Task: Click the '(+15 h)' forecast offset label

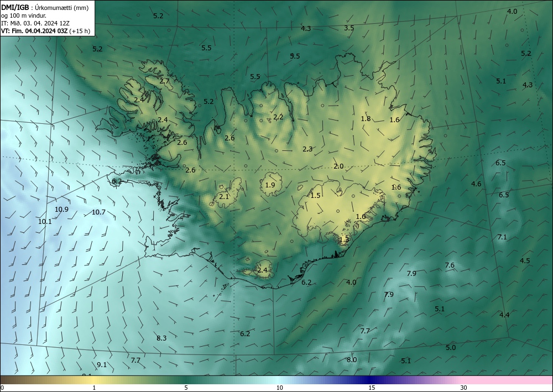Action: pos(80,31)
